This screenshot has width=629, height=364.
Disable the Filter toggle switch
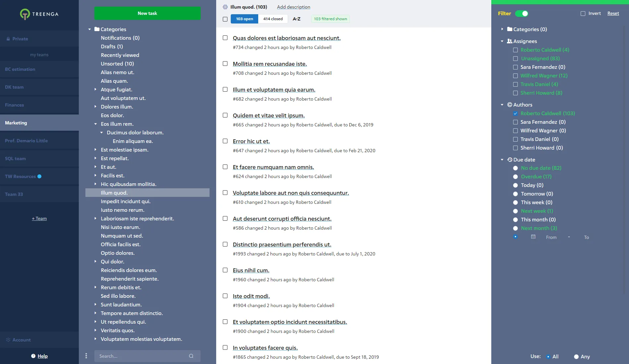(522, 14)
